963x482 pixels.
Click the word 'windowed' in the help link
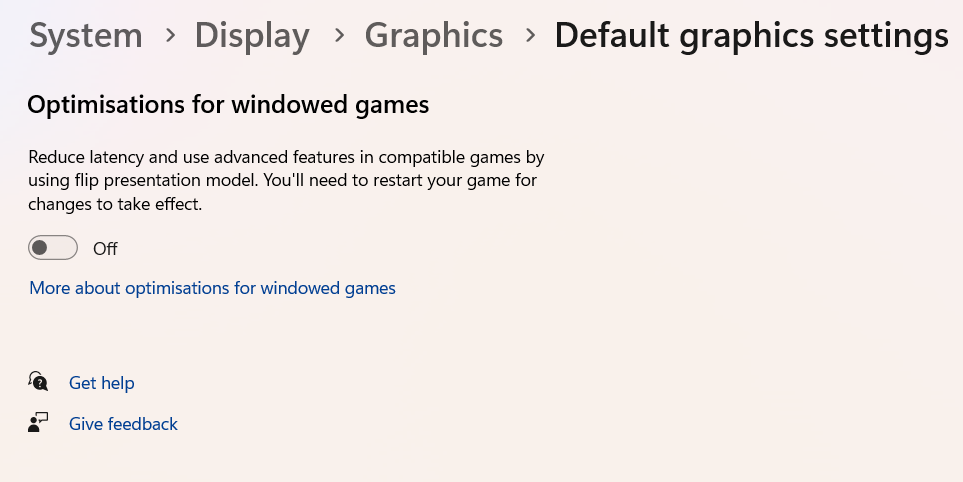point(300,288)
